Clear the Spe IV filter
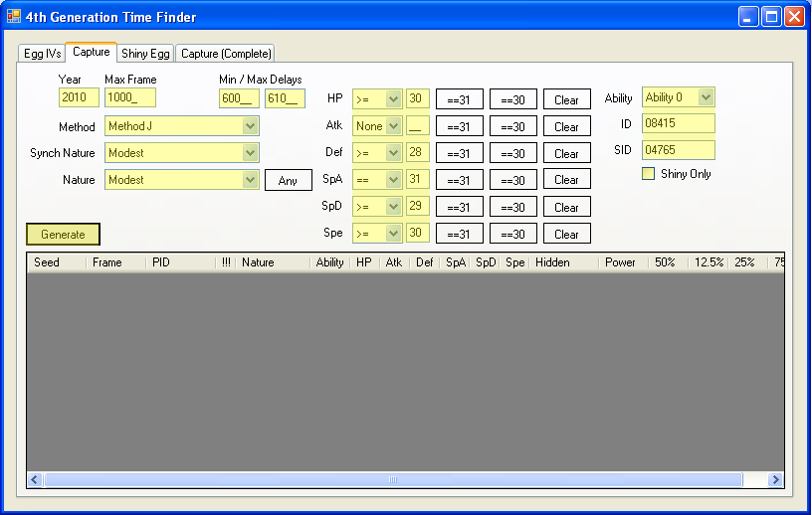812x515 pixels. click(x=566, y=234)
